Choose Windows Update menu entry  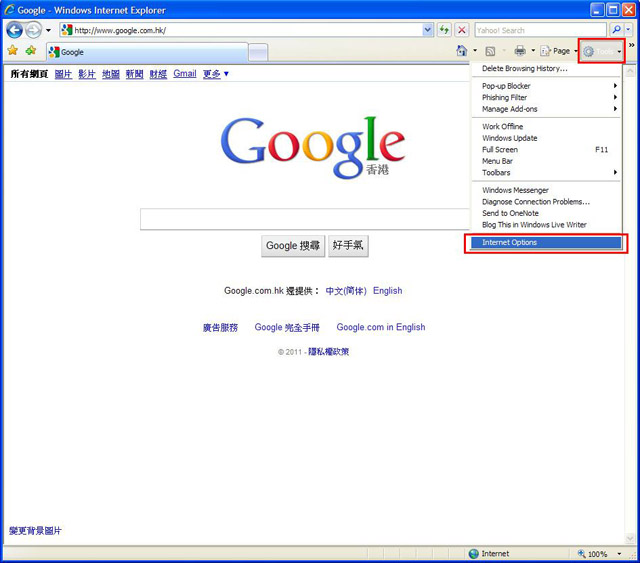(x=546, y=138)
